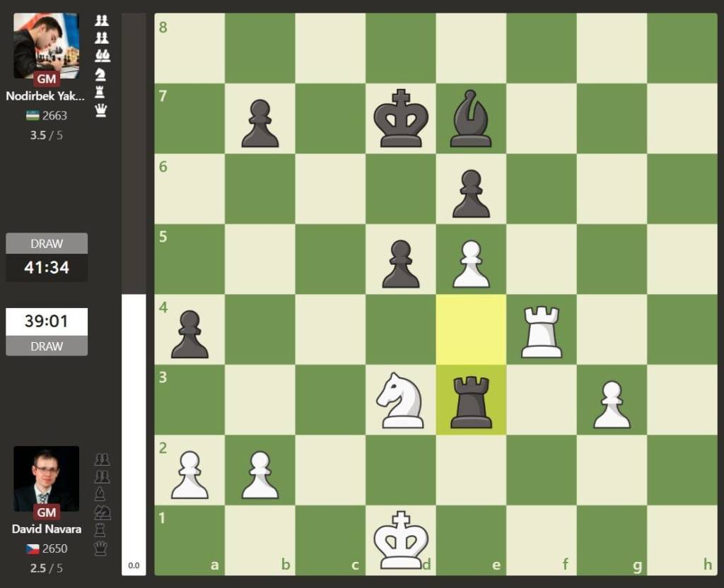The height and width of the screenshot is (588, 724).
Task: Click the David Navara player name
Action: (x=47, y=529)
